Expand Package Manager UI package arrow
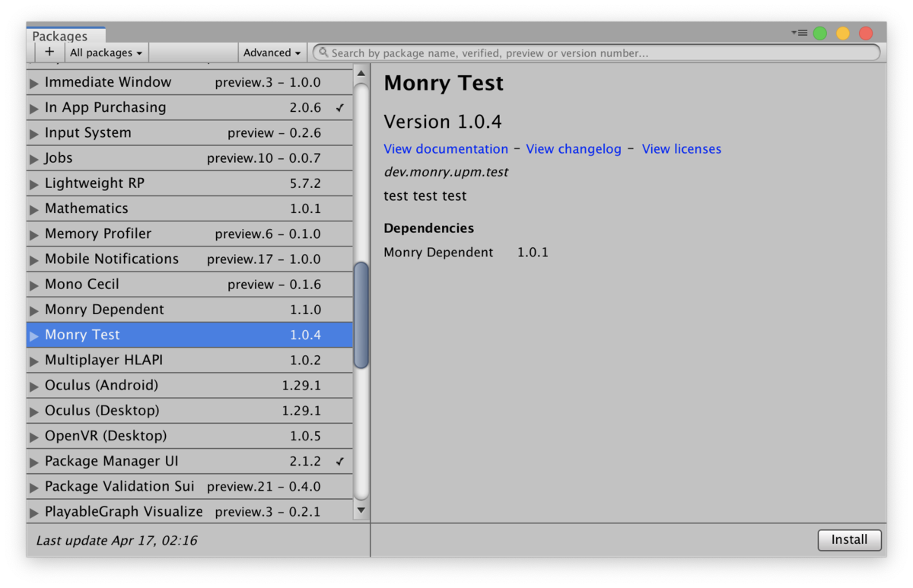The image size is (913, 588). pos(33,462)
